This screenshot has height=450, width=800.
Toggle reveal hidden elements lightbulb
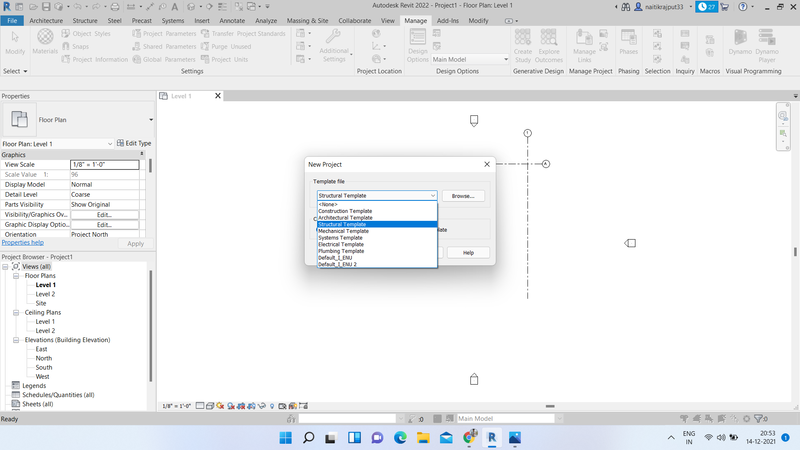pos(272,406)
